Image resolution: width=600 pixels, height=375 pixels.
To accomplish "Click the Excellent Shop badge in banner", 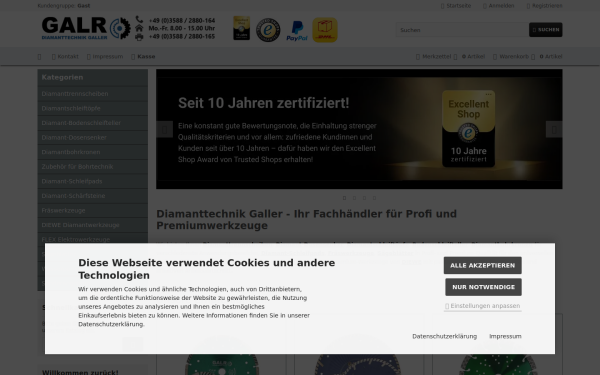I will tap(468, 129).
